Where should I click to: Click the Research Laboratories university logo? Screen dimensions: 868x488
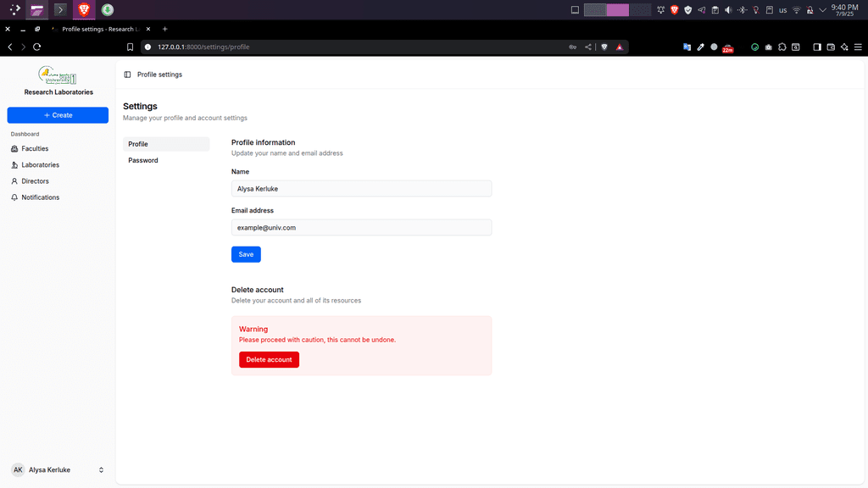click(58, 75)
